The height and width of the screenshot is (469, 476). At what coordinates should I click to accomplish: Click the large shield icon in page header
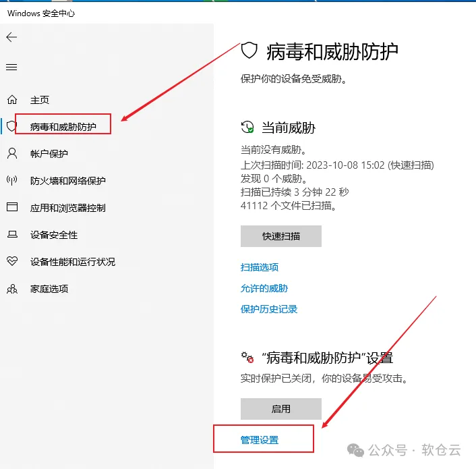[x=249, y=51]
